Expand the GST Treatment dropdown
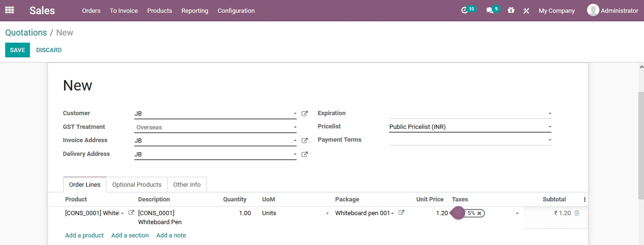Image resolution: width=644 pixels, height=245 pixels. [x=295, y=127]
